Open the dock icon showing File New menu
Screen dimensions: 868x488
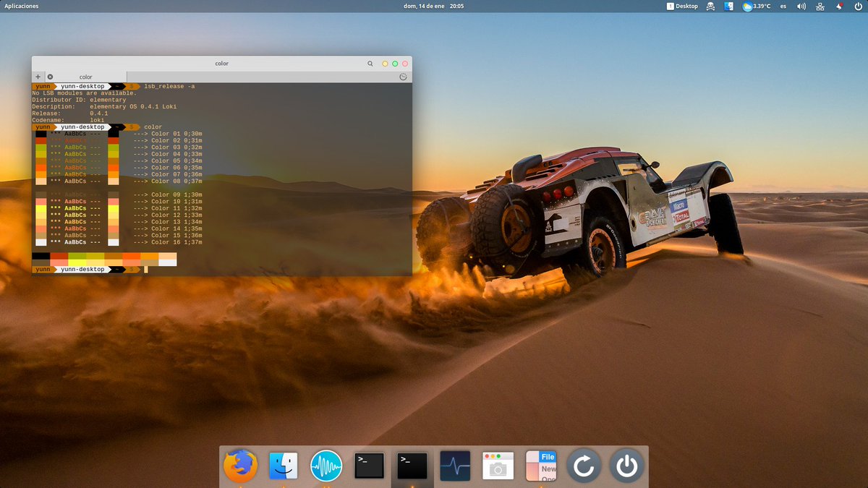click(541, 466)
